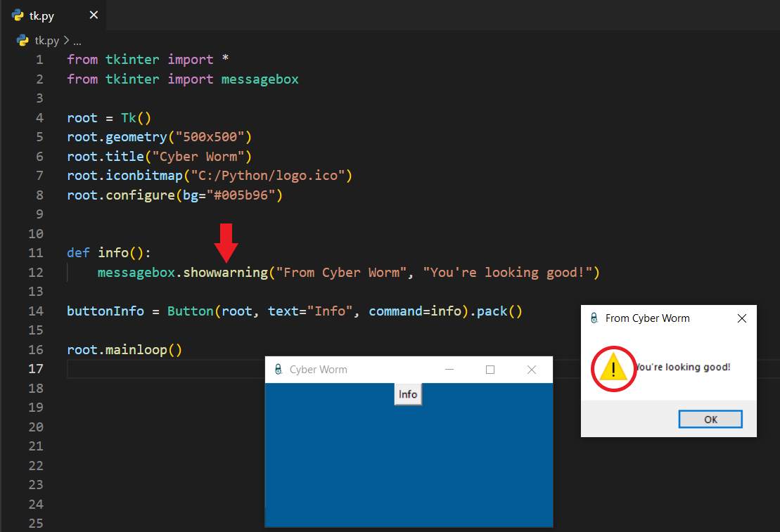This screenshot has height=532, width=780.
Task: Close the Cyber Worm window
Action: pyautogui.click(x=532, y=370)
